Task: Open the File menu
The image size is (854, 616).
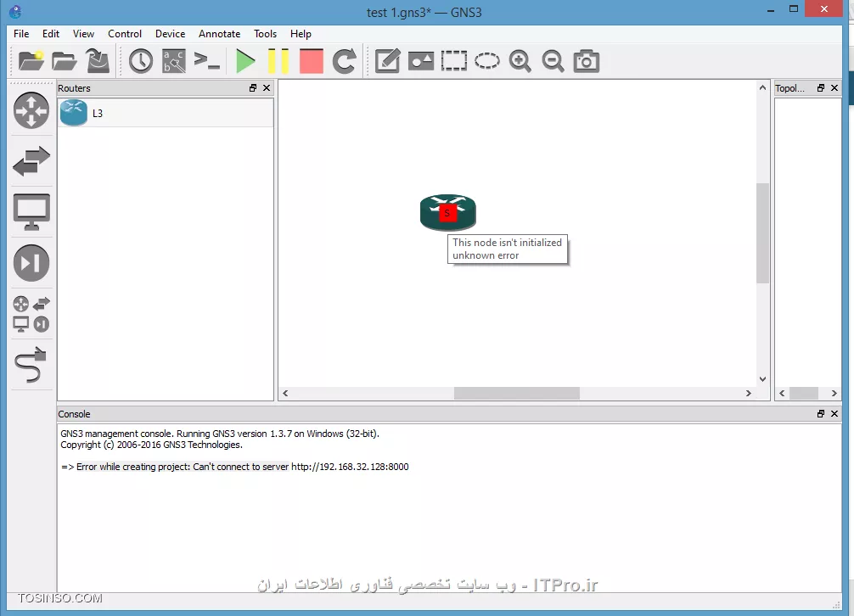Action: tap(21, 34)
